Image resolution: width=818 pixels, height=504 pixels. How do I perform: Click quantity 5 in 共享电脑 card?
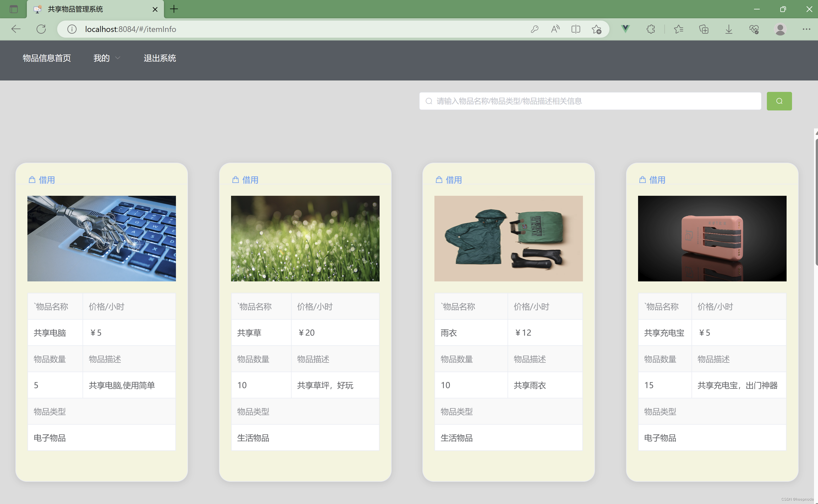pos(55,385)
